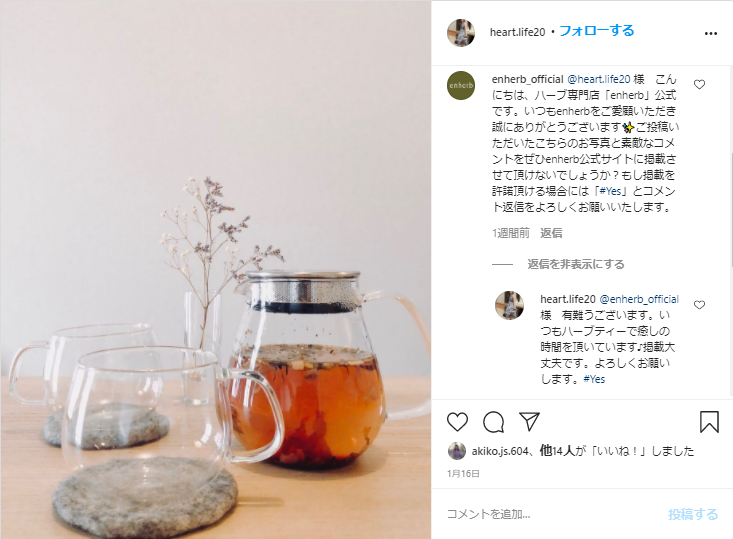Image resolution: width=733 pixels, height=539 pixels.
Task: Like the heart.life20 reply heart
Action: click(x=699, y=305)
